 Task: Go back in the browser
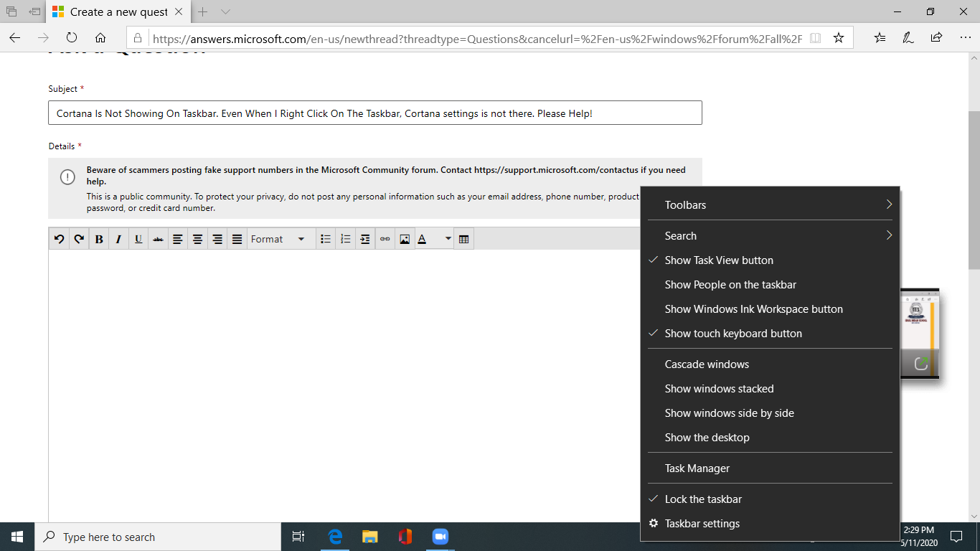pyautogui.click(x=15, y=38)
